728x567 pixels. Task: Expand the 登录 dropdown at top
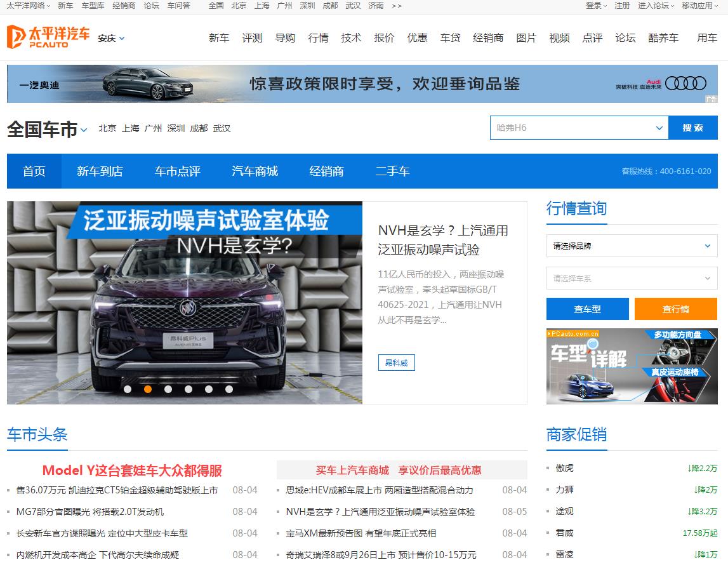click(596, 6)
